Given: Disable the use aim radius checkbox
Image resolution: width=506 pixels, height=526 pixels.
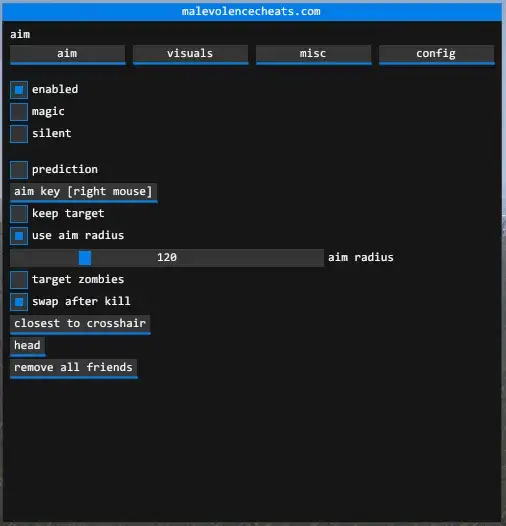Looking at the screenshot, I should (19, 236).
